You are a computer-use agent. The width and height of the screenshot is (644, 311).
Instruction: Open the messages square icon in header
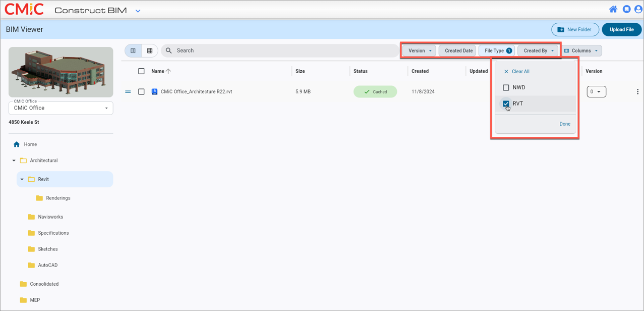point(626,9)
